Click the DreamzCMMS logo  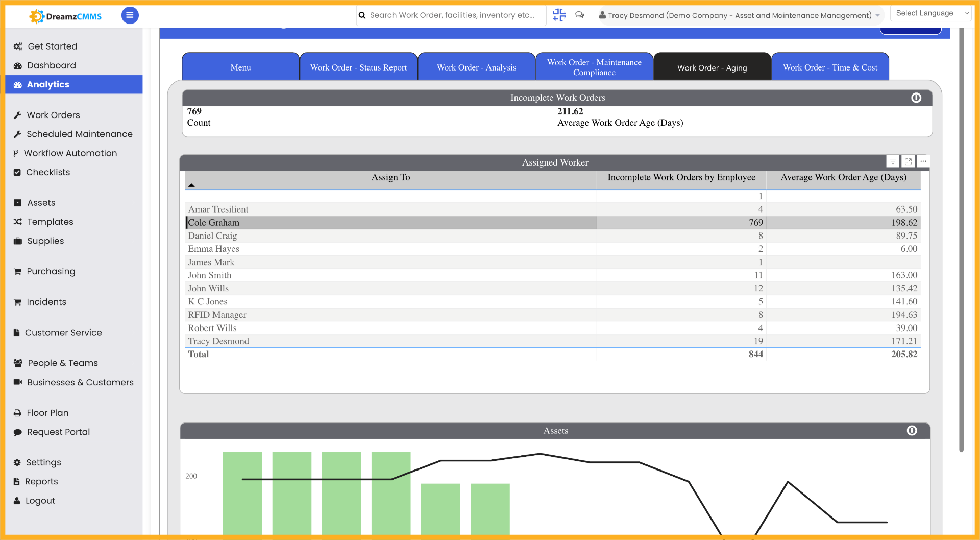65,16
